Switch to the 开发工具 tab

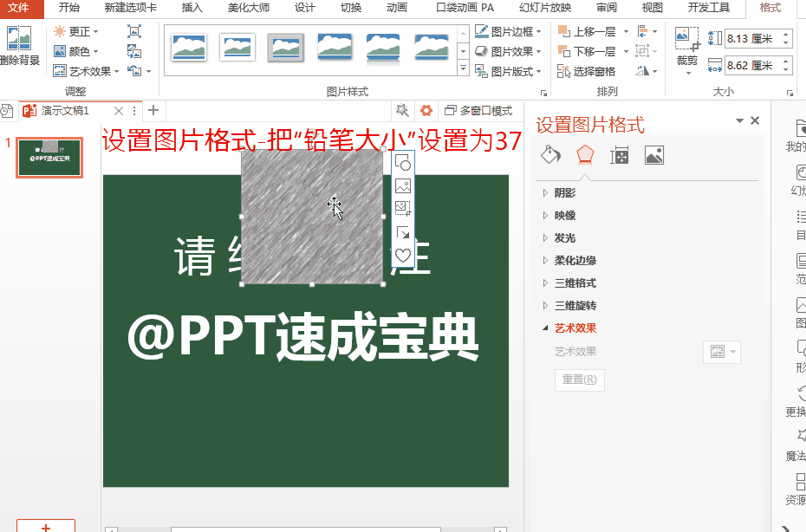pos(708,8)
